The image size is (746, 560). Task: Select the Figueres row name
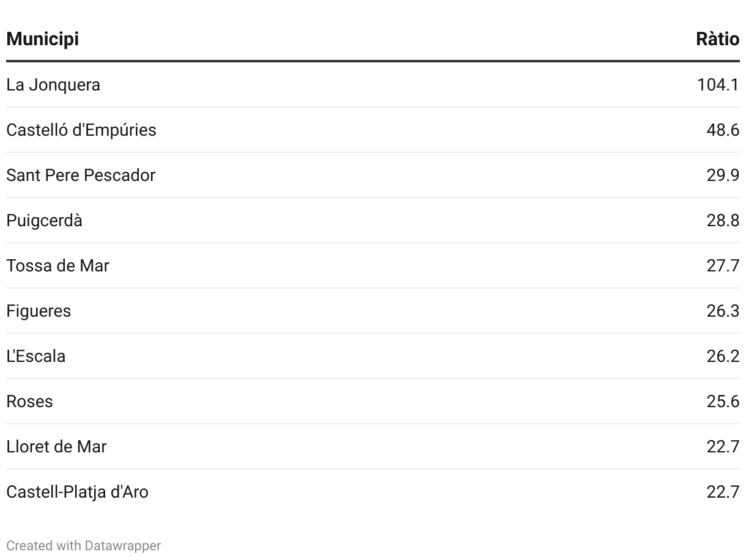[x=39, y=311]
